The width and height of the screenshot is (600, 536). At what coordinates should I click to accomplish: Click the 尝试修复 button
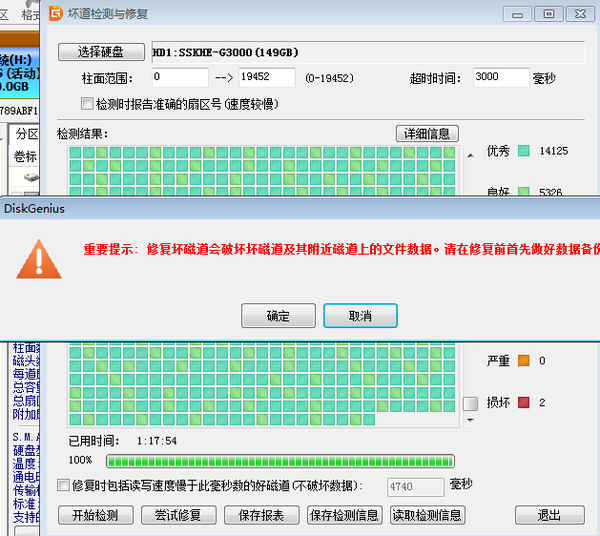click(x=178, y=515)
